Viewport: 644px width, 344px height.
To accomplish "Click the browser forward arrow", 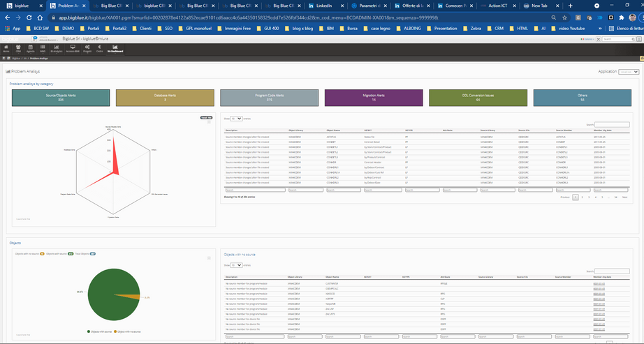I will coord(18,17).
